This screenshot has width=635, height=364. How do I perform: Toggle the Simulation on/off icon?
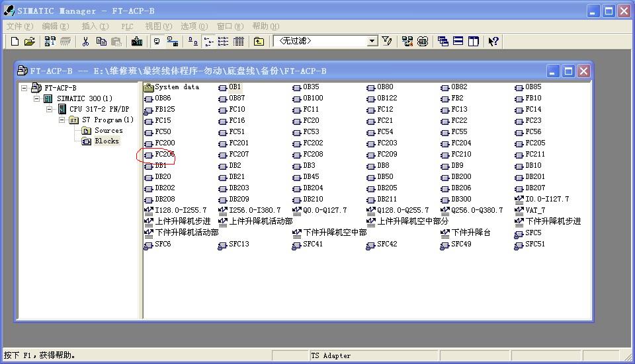pyautogui.click(x=423, y=41)
